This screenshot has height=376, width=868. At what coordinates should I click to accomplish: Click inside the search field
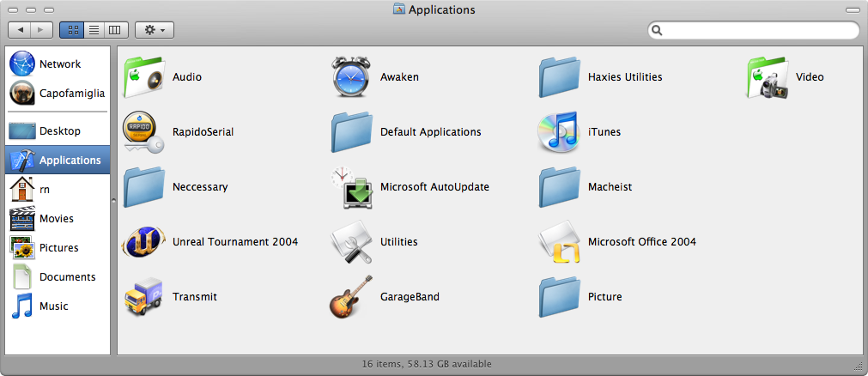tap(754, 30)
